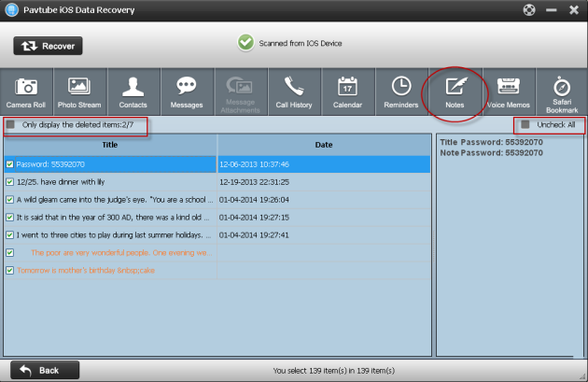
Task: Uncheck the year of 300 AD note checkbox
Action: pos(9,218)
